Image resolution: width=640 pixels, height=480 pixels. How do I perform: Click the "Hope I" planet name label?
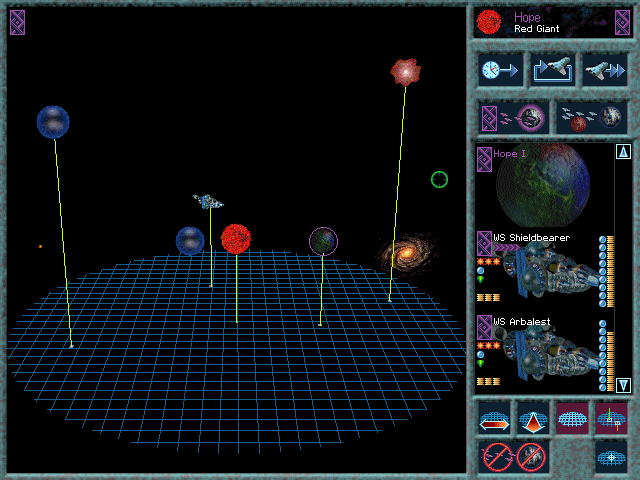pyautogui.click(x=509, y=154)
